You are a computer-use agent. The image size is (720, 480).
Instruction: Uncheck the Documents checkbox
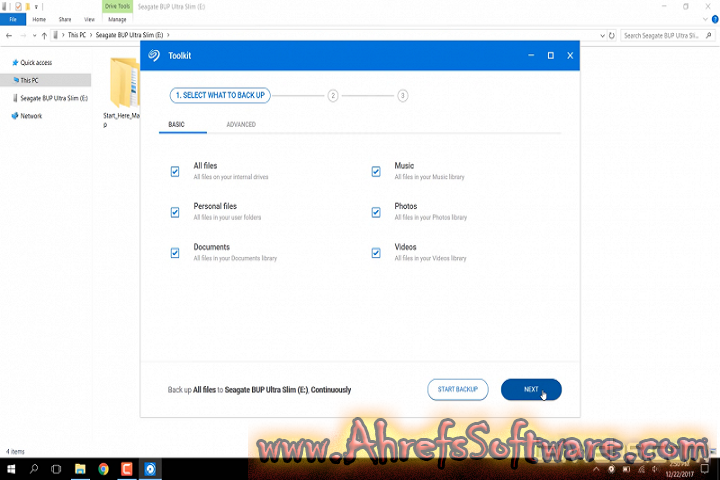pos(175,253)
